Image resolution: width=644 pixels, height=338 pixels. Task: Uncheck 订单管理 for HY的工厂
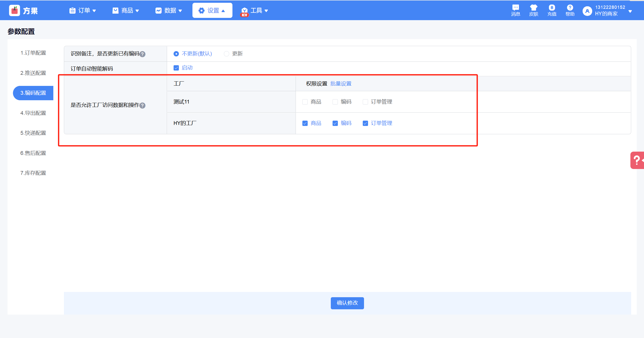(365, 123)
